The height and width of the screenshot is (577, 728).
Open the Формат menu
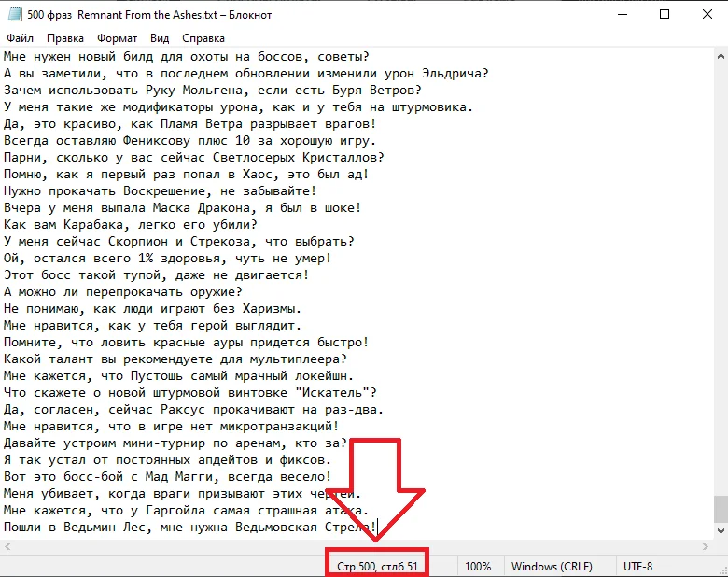pos(117,38)
